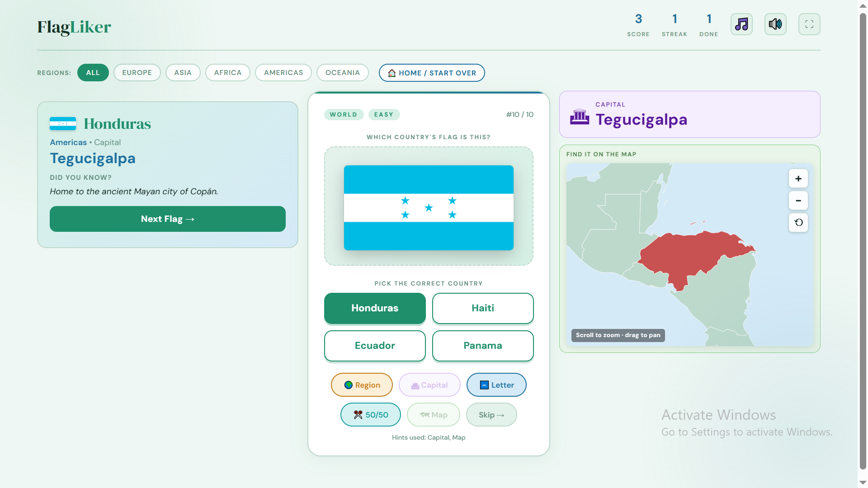Click the STREAK counter
The image size is (868, 488).
click(675, 25)
